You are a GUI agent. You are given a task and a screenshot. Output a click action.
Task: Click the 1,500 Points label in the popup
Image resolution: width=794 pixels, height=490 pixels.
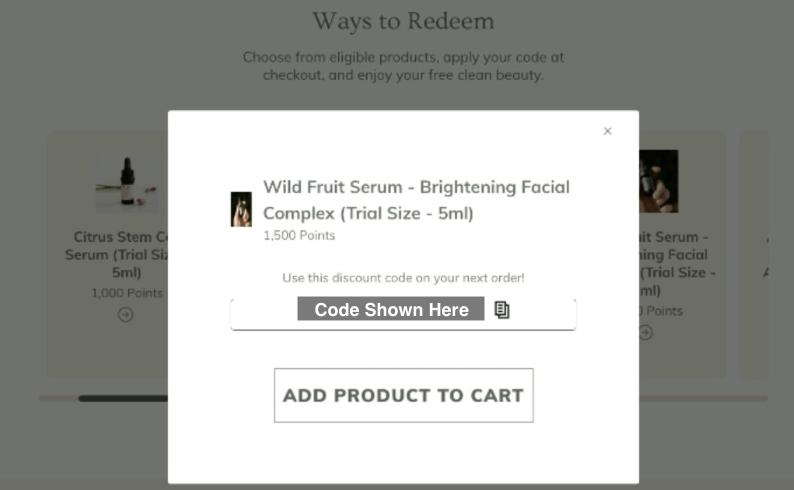(299, 236)
